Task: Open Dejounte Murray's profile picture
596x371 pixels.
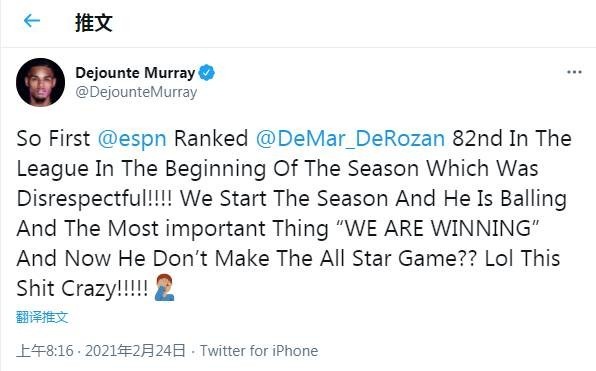Action: coord(40,82)
